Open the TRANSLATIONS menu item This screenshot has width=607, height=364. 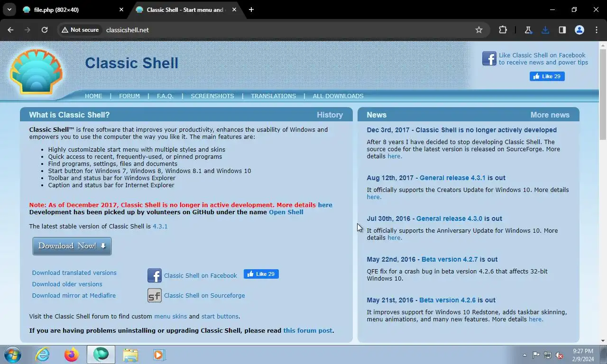tap(273, 96)
